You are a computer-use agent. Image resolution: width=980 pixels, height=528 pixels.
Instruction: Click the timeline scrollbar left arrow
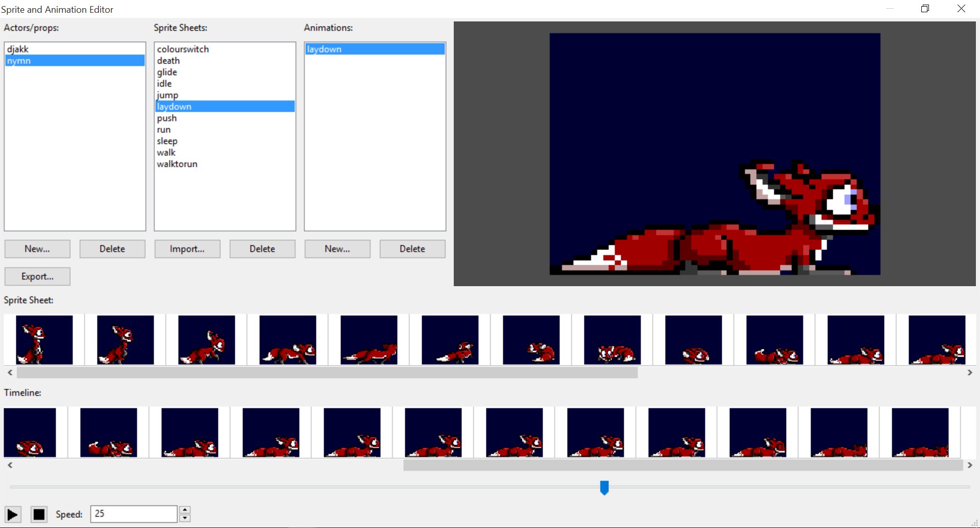point(9,465)
